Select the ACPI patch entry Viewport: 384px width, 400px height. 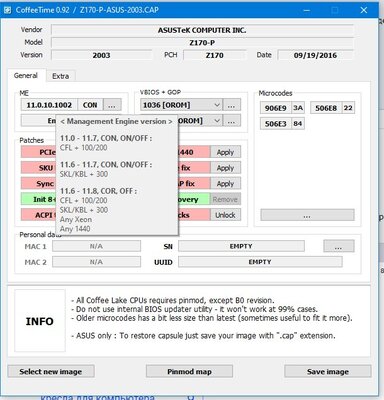pyautogui.click(x=39, y=215)
